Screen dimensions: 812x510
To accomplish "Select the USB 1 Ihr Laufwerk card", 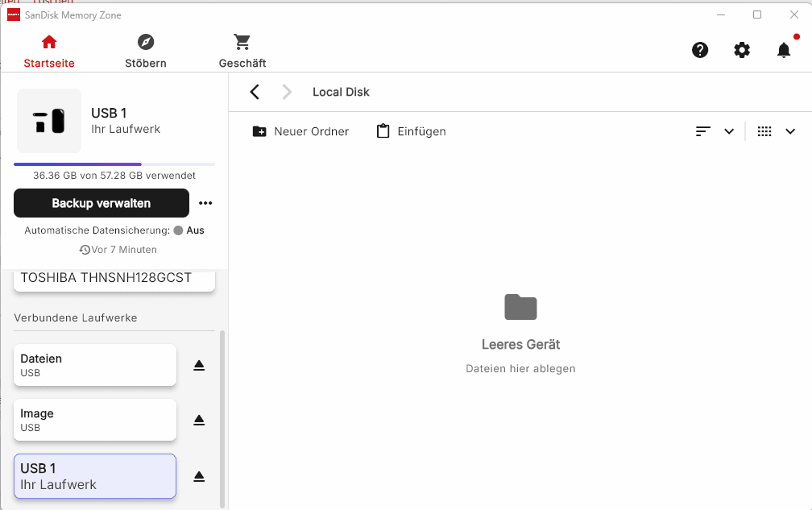I will coord(95,476).
